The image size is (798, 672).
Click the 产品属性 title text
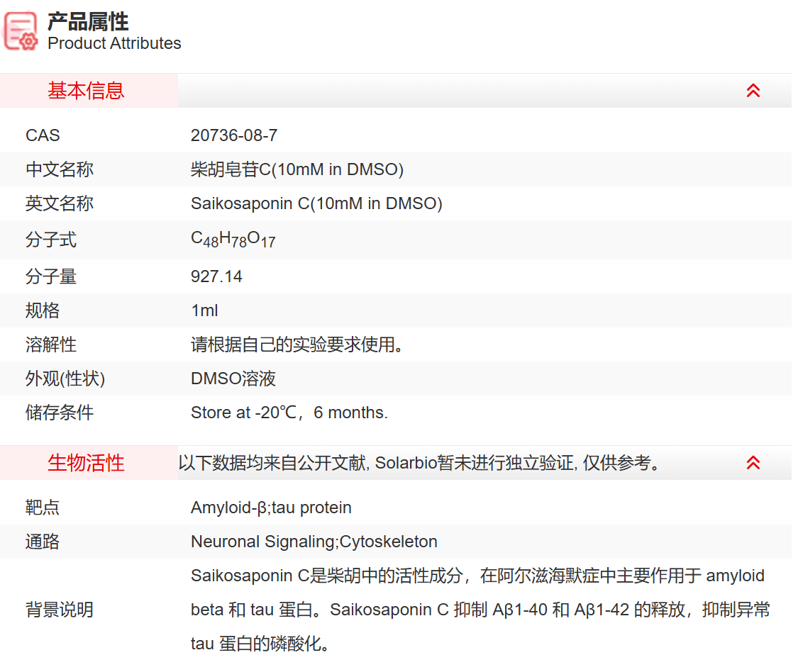[x=87, y=22]
